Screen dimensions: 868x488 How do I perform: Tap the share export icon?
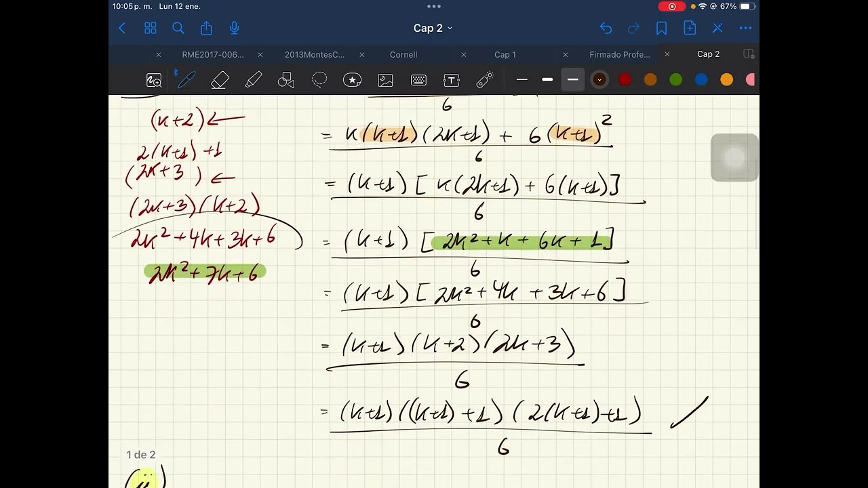[206, 28]
